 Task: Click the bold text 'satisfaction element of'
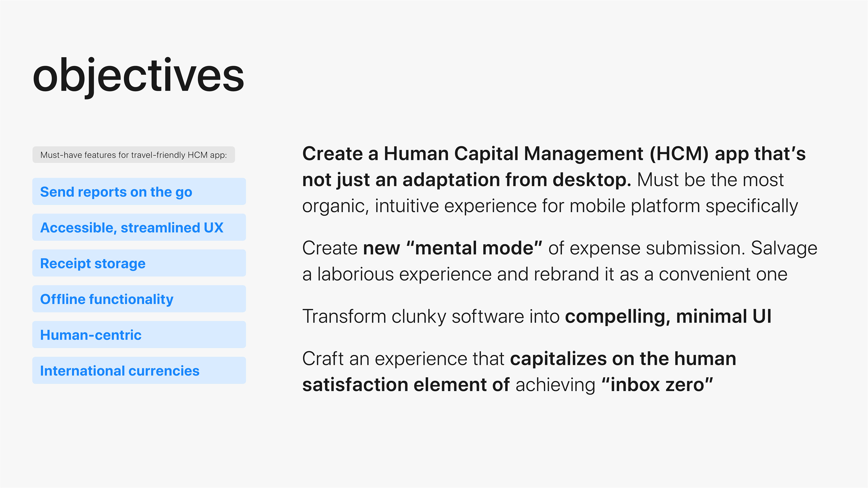coord(406,385)
